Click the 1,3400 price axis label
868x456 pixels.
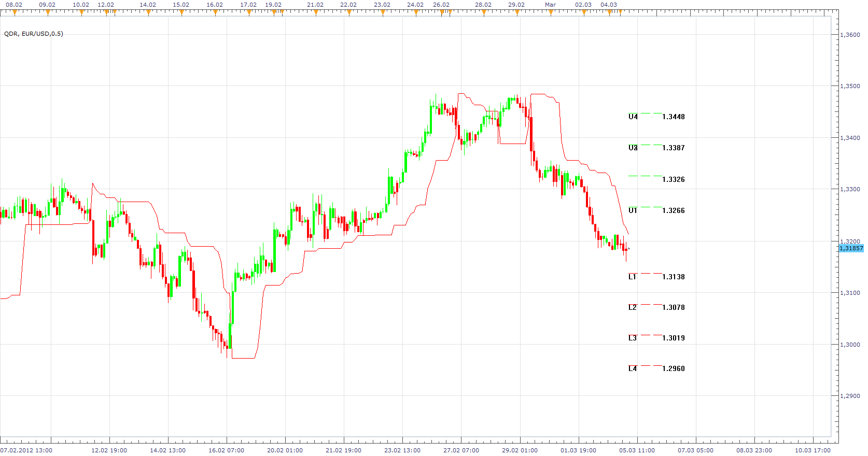click(x=850, y=138)
